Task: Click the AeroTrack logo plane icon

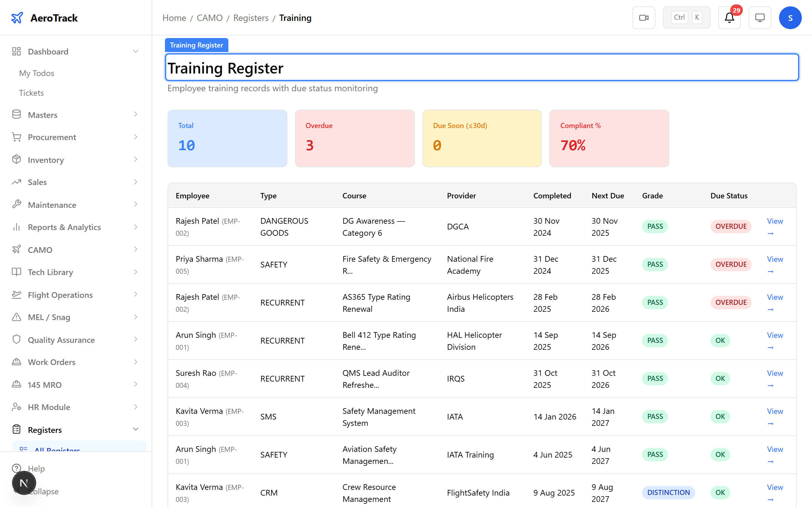Action: point(17,17)
